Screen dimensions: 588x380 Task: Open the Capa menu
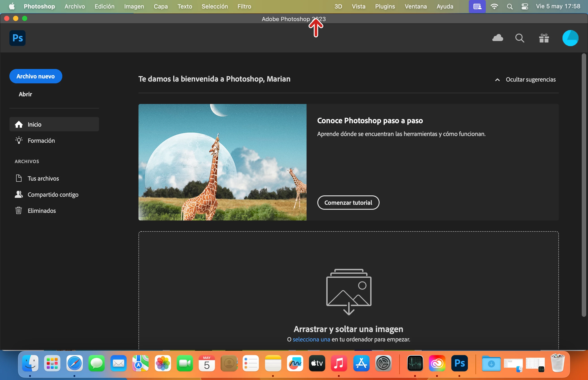click(161, 6)
